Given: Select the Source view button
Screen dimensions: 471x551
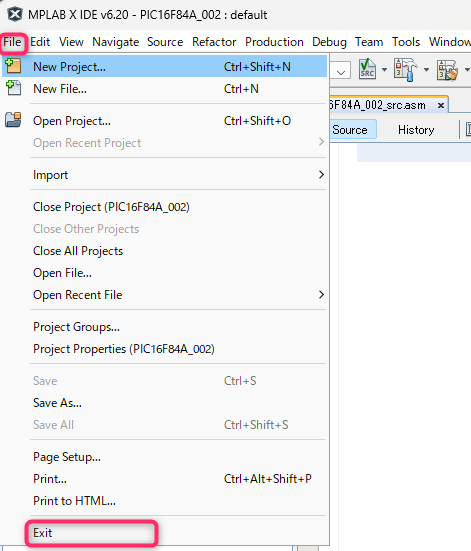Looking at the screenshot, I should point(351,130).
